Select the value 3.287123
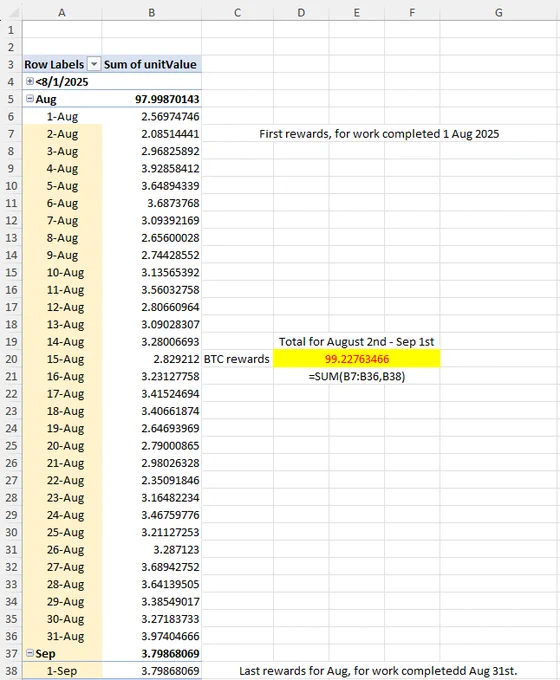Viewport: 560px width, 680px height. coord(176,549)
